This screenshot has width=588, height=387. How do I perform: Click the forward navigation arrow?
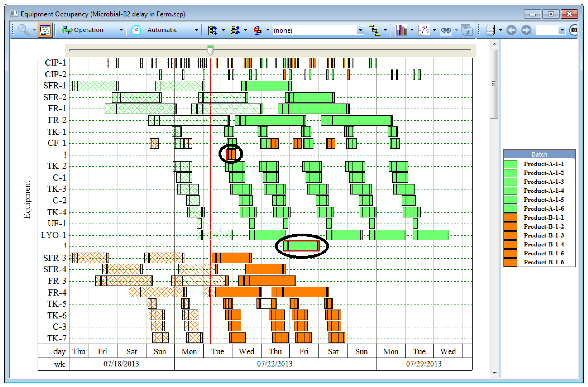point(526,30)
